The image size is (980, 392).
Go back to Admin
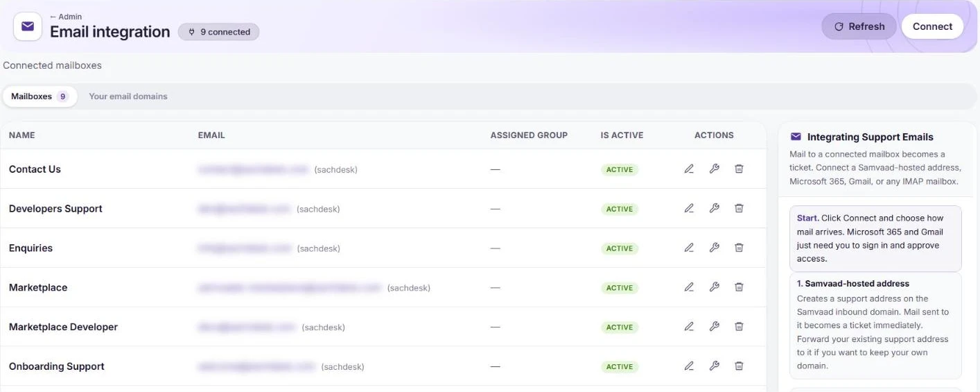pyautogui.click(x=66, y=17)
